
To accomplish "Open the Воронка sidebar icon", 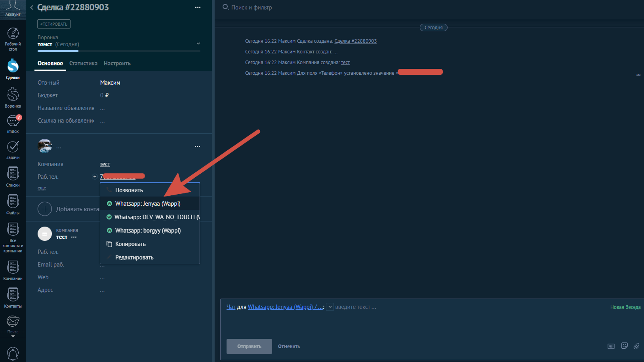I will click(x=13, y=98).
